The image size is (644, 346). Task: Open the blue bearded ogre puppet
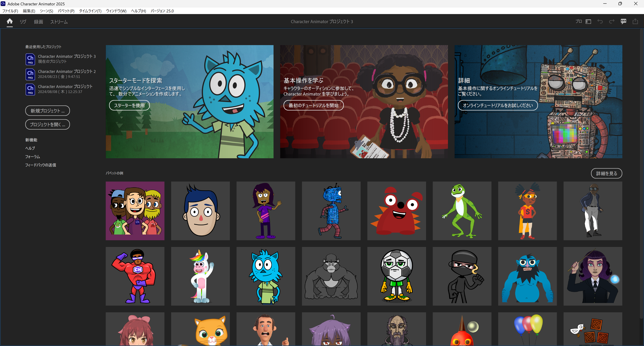[527, 276]
